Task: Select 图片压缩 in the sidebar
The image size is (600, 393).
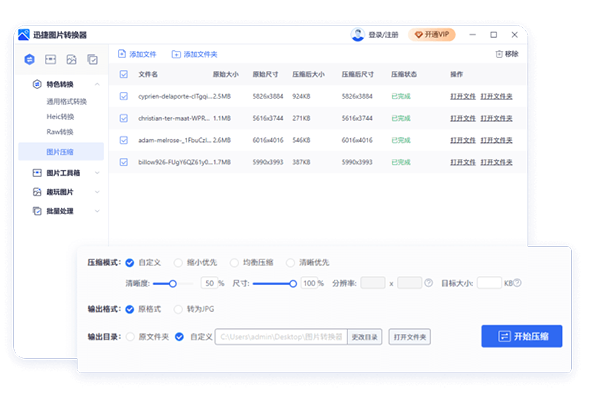Action: (x=61, y=152)
